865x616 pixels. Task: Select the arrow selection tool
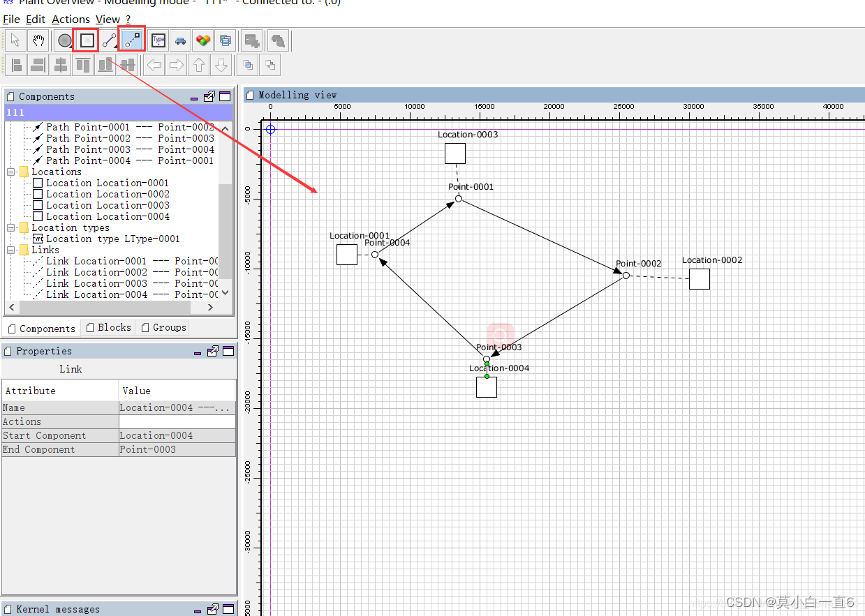coord(15,40)
